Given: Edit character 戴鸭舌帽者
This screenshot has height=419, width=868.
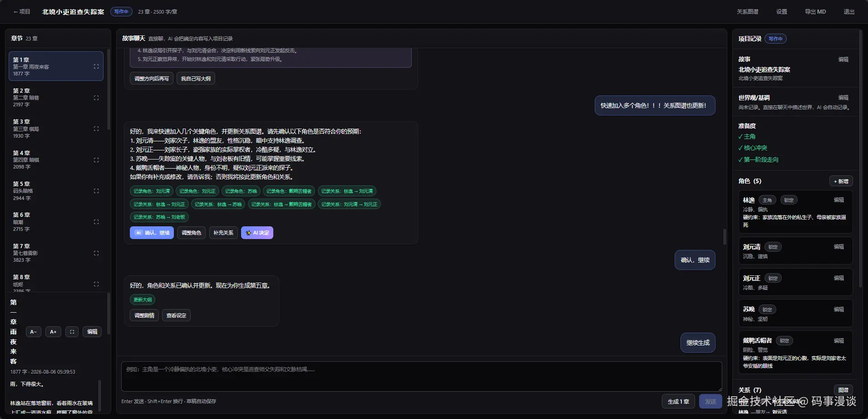Looking at the screenshot, I should 838,341.
